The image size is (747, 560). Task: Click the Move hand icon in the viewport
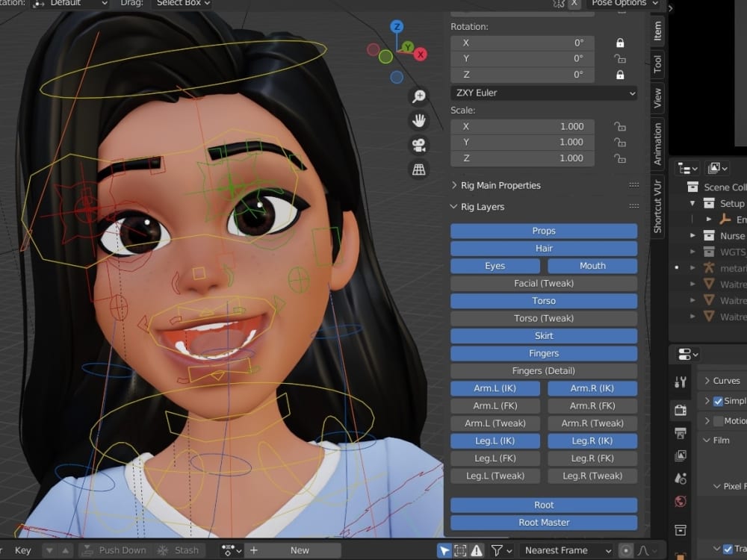click(x=419, y=120)
